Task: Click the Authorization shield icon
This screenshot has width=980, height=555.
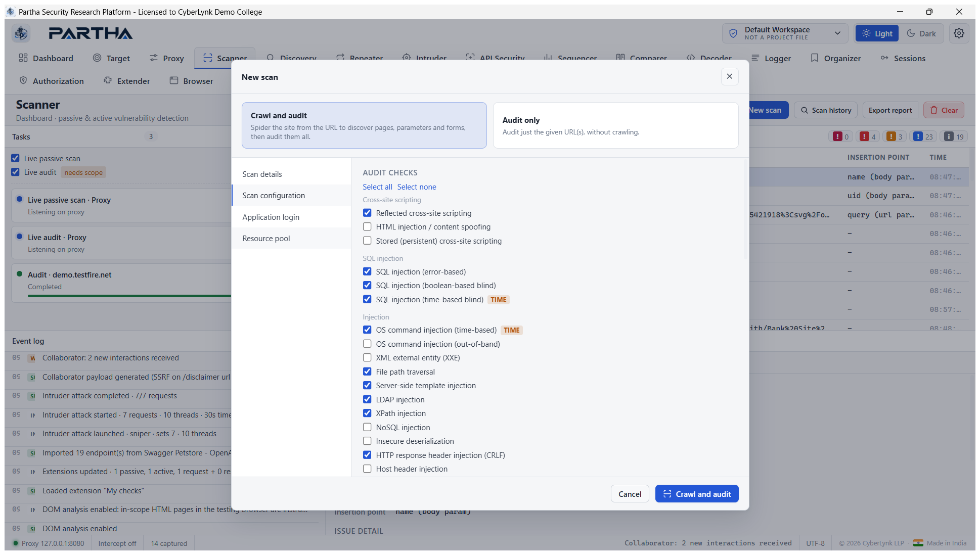Action: click(x=23, y=80)
